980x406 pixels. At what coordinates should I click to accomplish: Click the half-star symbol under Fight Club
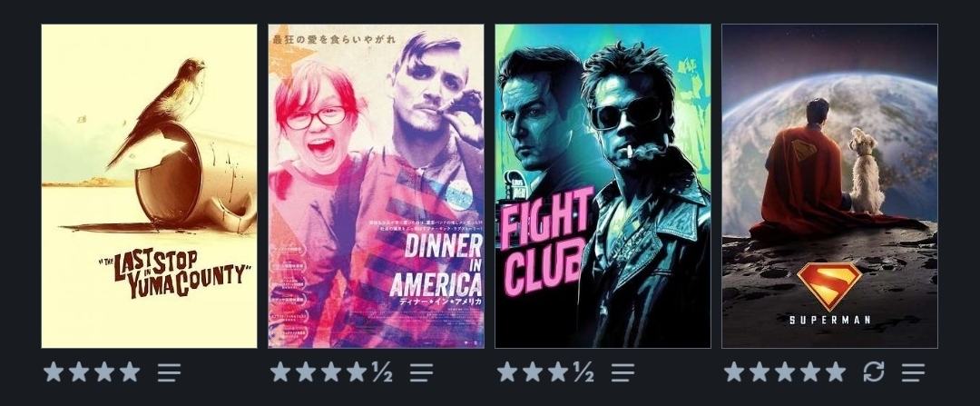pyautogui.click(x=583, y=372)
